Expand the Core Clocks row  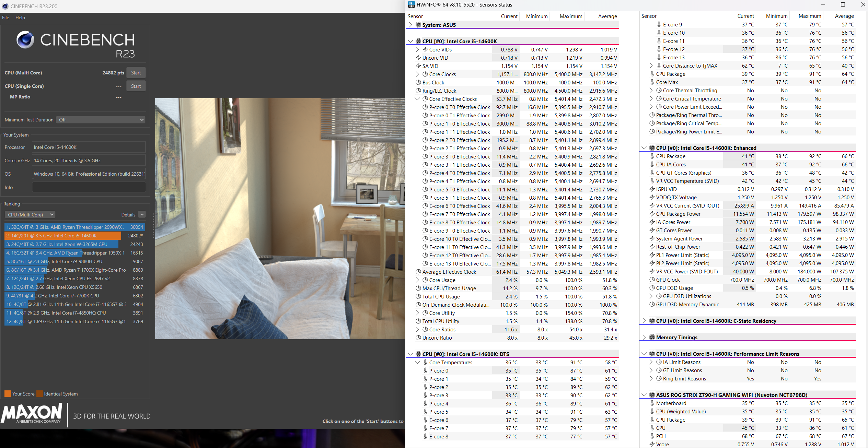[x=417, y=74]
